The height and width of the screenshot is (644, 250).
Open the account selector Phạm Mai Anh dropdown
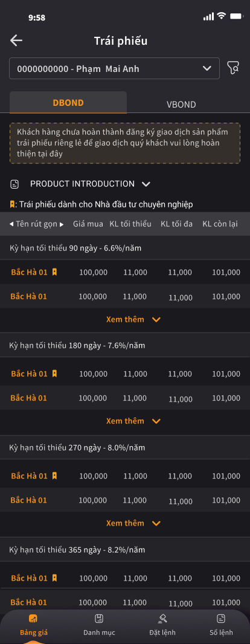[x=114, y=68]
